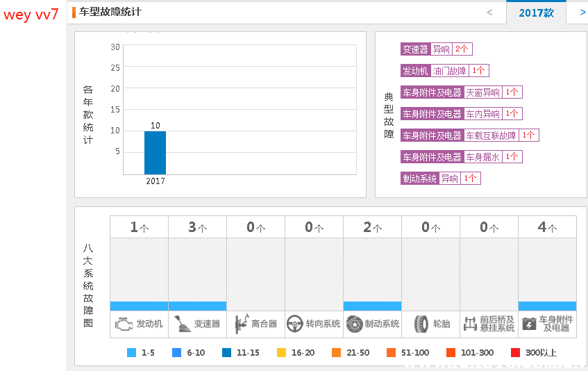The height and width of the screenshot is (371, 588).
Task: Click the 4个 count above 车身附件及电器
Action: pyautogui.click(x=547, y=227)
